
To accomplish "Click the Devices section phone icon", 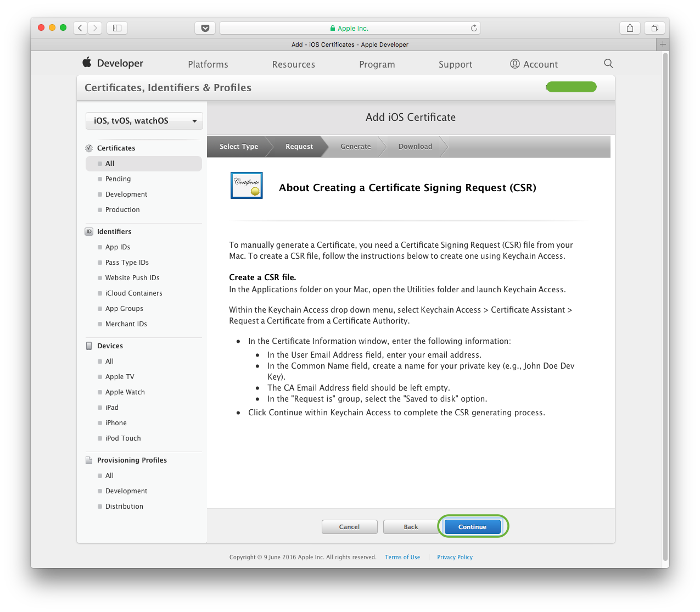I will tap(89, 346).
